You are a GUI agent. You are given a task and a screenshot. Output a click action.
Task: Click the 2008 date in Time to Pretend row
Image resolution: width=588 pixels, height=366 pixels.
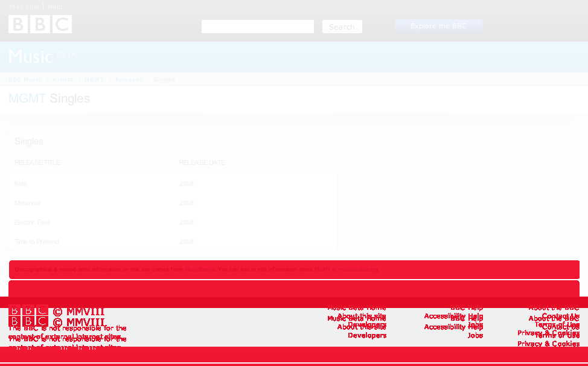click(187, 242)
